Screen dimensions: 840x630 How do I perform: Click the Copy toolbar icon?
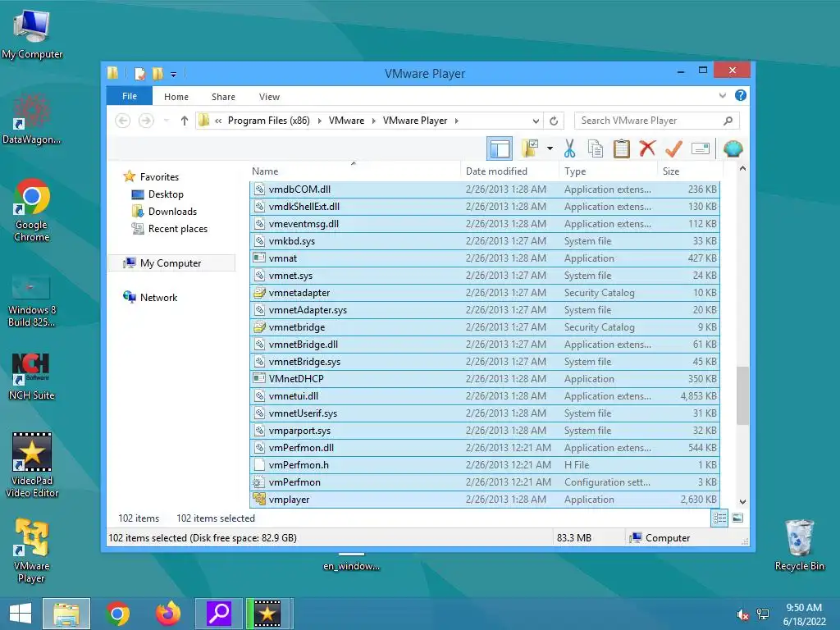596,148
